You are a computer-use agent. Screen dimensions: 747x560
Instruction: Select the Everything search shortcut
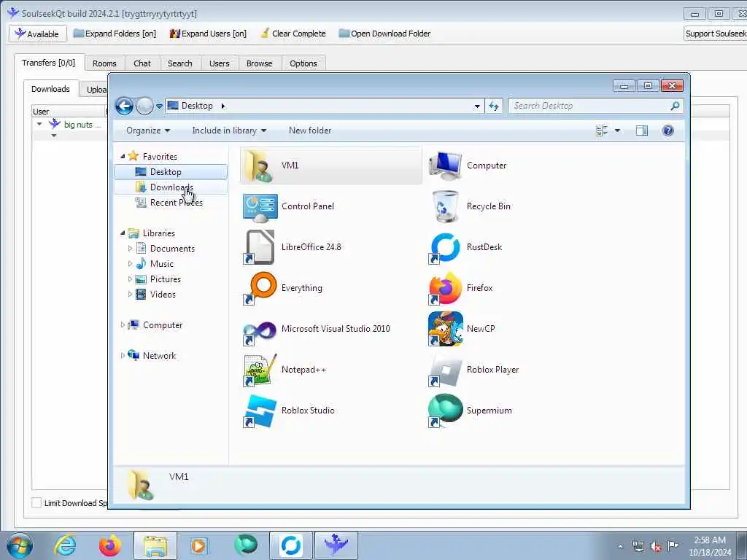coord(260,288)
